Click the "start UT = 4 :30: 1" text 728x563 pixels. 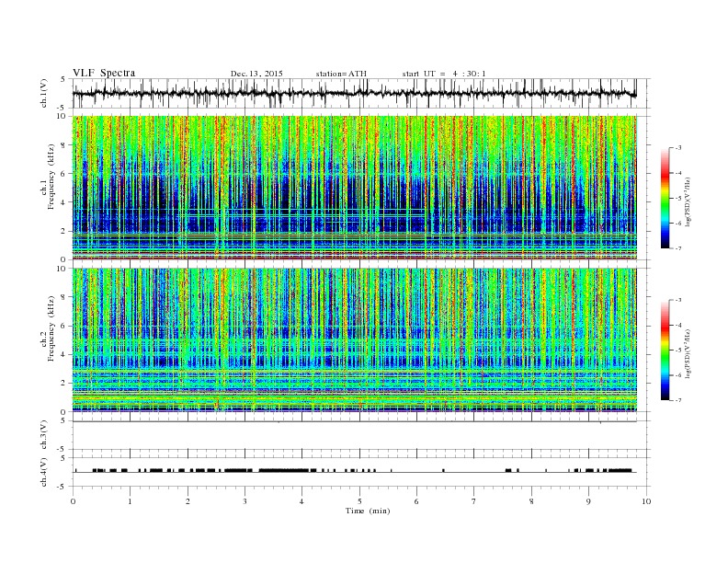444,74
